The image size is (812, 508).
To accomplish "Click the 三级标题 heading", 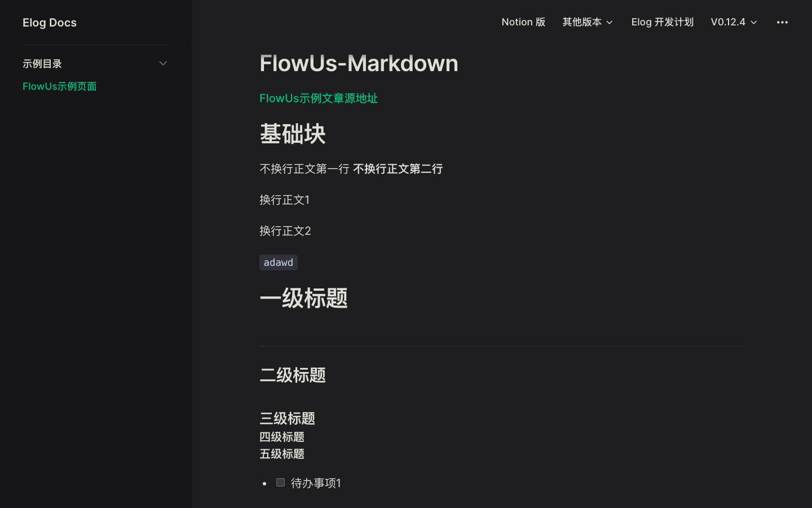I will point(287,418).
